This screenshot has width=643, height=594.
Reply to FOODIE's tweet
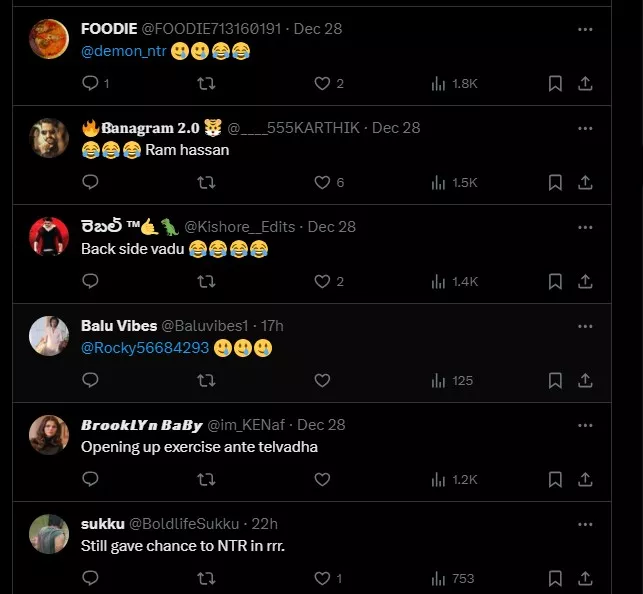pyautogui.click(x=90, y=84)
